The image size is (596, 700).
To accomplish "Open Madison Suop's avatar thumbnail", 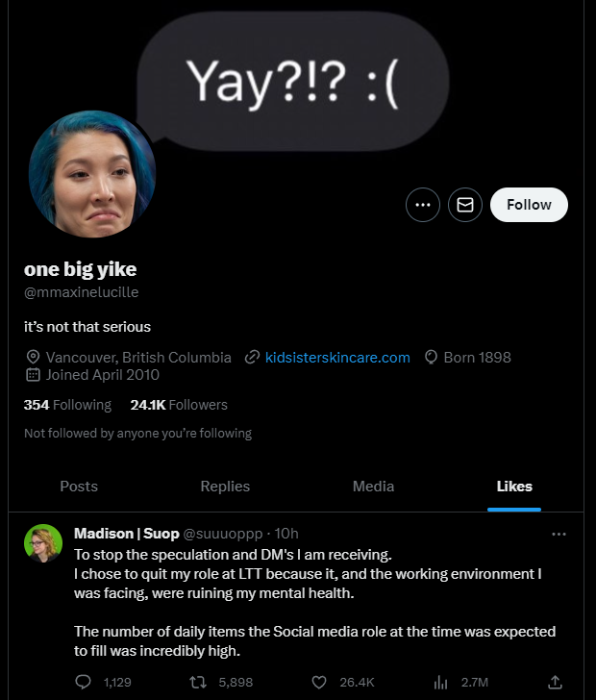I will 43,543.
